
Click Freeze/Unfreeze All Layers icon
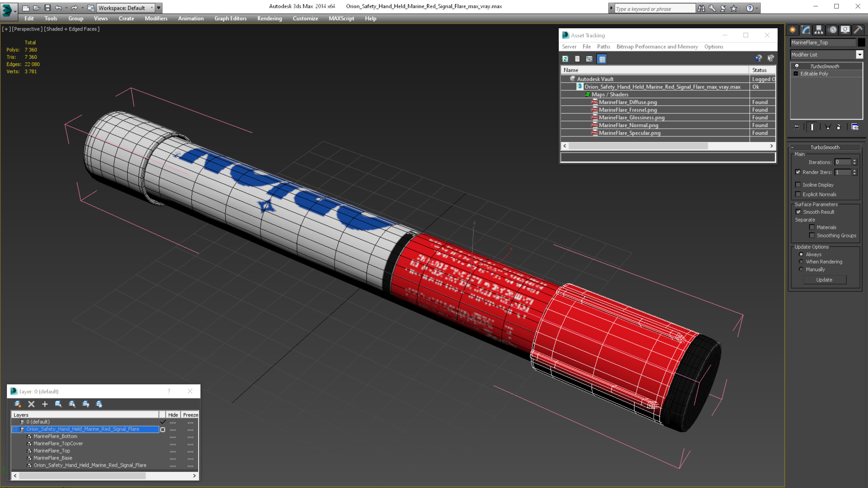pyautogui.click(x=99, y=404)
